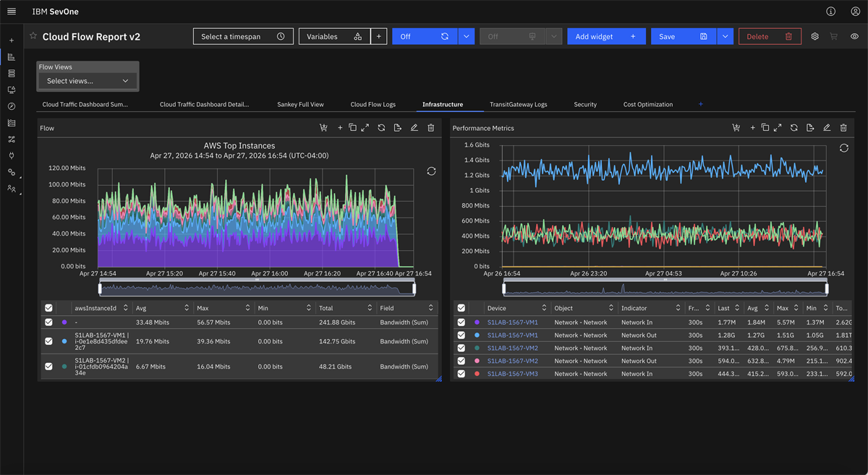Open the info icon in top header
Screen dimensions: 868x475
(830, 12)
